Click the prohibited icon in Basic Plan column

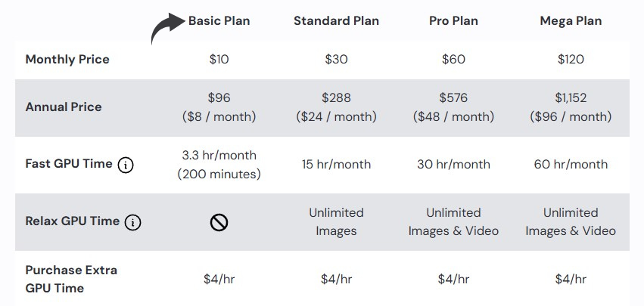pos(219,222)
